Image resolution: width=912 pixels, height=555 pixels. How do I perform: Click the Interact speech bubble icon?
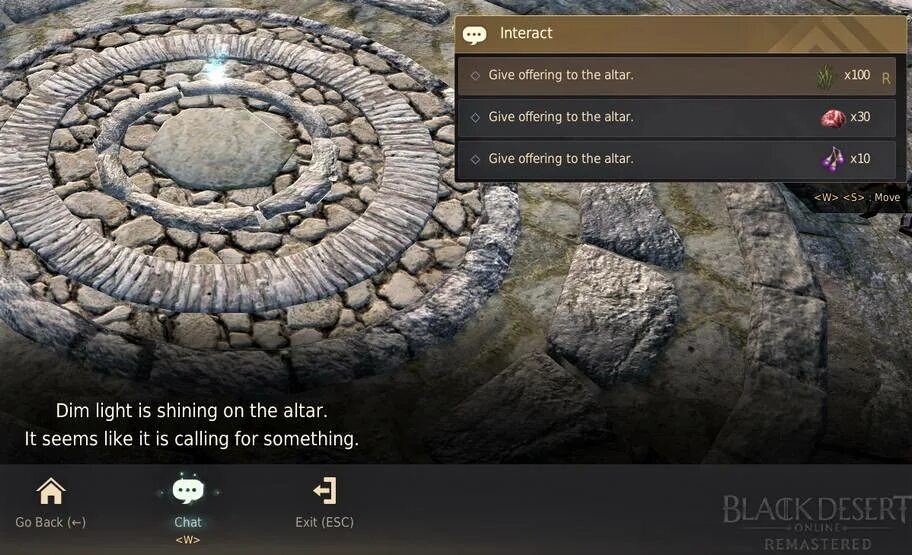point(475,35)
